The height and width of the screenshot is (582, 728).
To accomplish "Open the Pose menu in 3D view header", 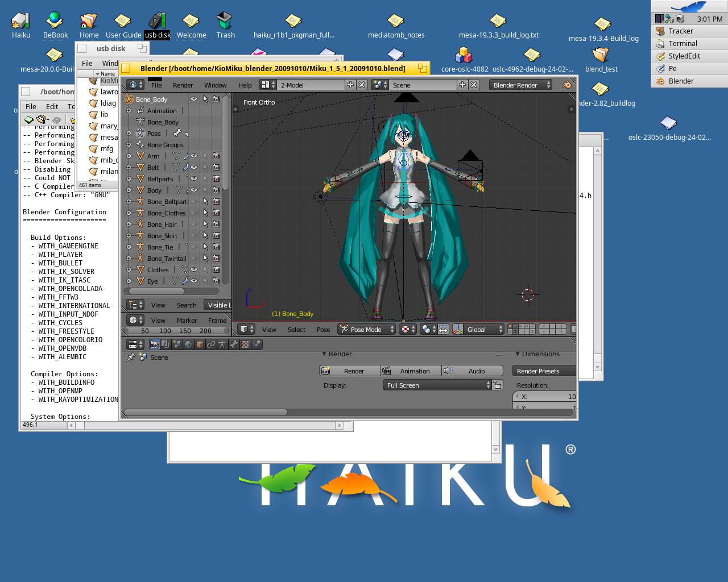I will pyautogui.click(x=323, y=330).
